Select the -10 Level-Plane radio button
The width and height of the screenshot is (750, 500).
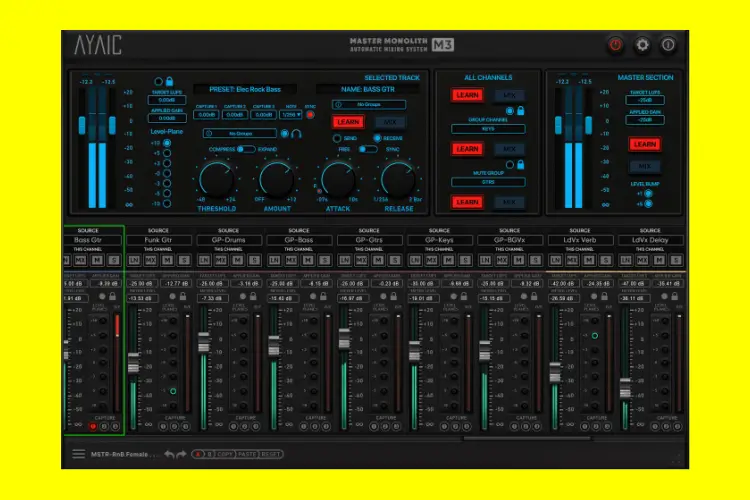pos(167,203)
